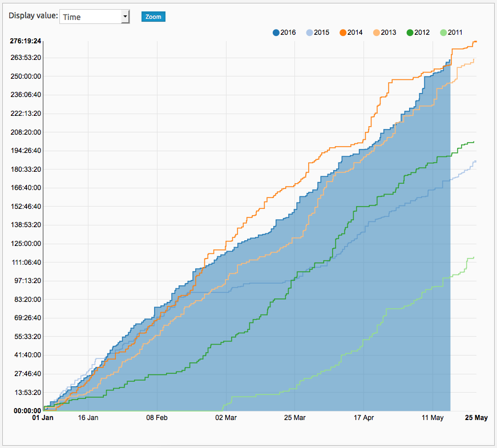
Task: Select the 17 Apr axis tick label
Action: point(363,418)
